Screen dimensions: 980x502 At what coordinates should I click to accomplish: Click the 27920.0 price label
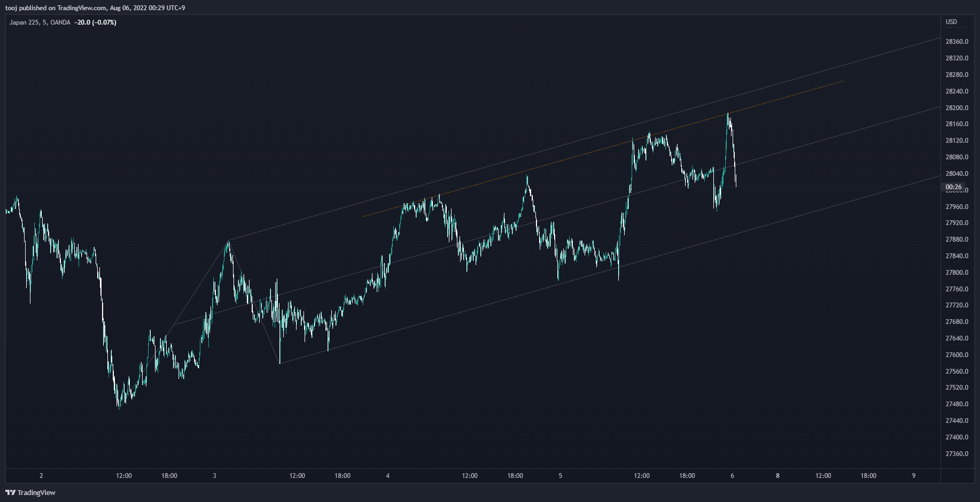(x=957, y=223)
